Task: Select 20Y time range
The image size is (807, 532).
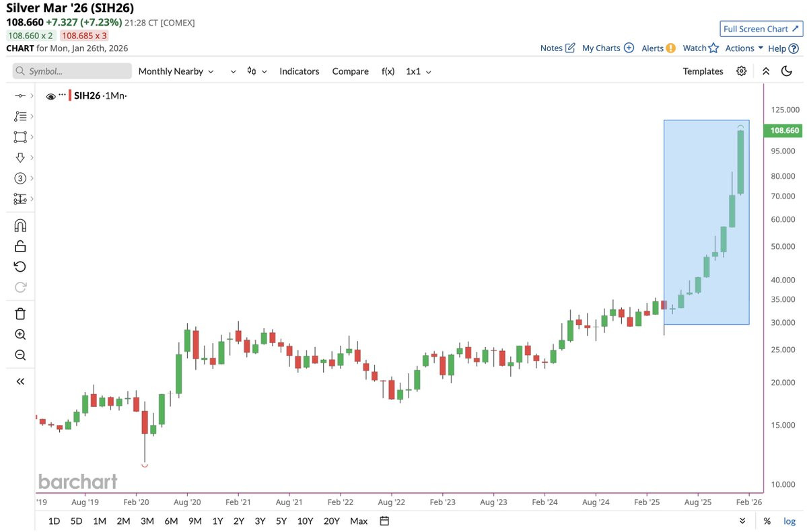Action: (x=331, y=521)
